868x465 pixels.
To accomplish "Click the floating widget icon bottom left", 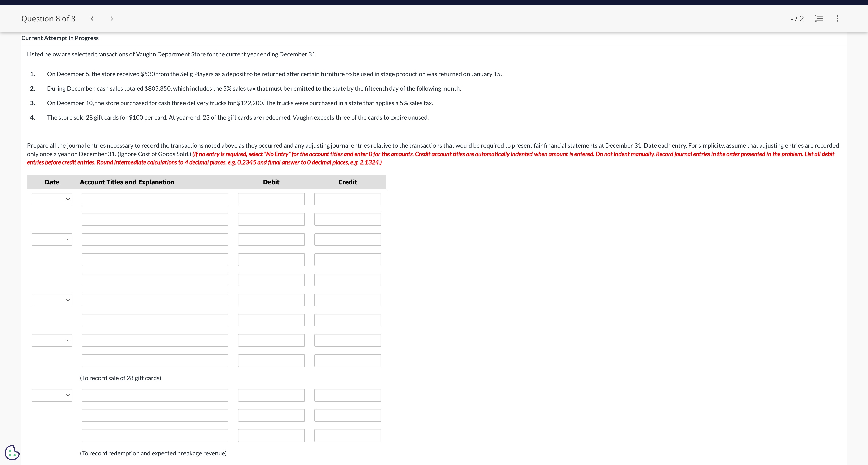I will [12, 453].
